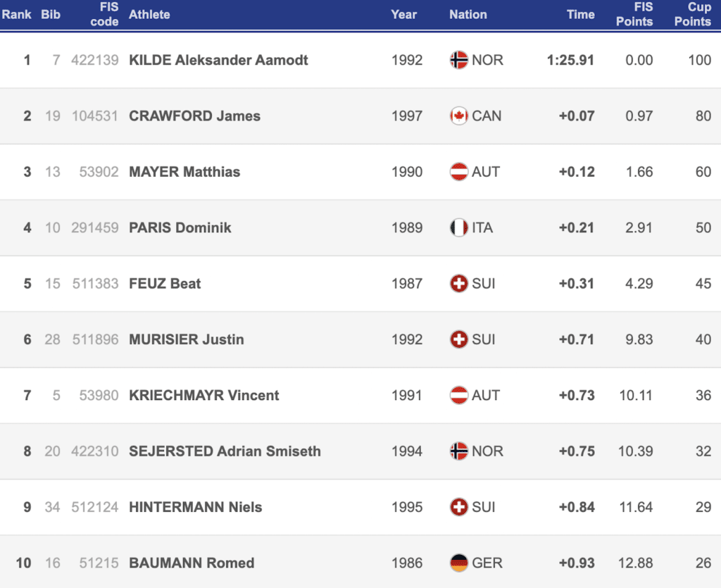The image size is (721, 588).
Task: Click Norway flag icon beside KILDE
Action: (x=458, y=60)
